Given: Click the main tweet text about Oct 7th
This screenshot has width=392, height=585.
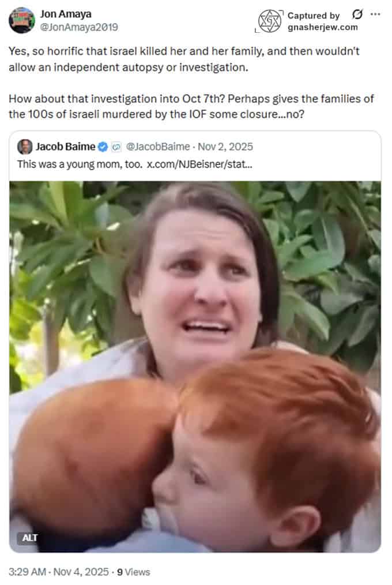Looking at the screenshot, I should coord(191,106).
